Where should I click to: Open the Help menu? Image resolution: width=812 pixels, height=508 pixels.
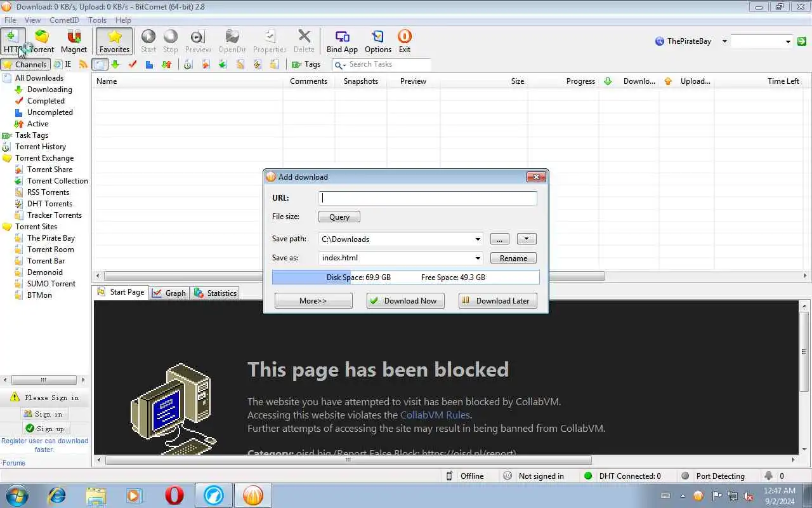pyautogui.click(x=123, y=20)
